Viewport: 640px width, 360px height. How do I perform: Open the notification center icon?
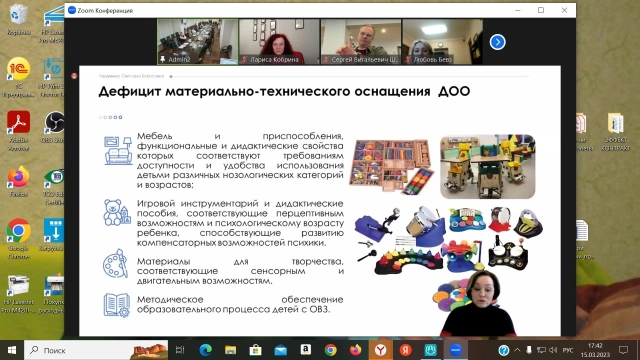pos(623,350)
